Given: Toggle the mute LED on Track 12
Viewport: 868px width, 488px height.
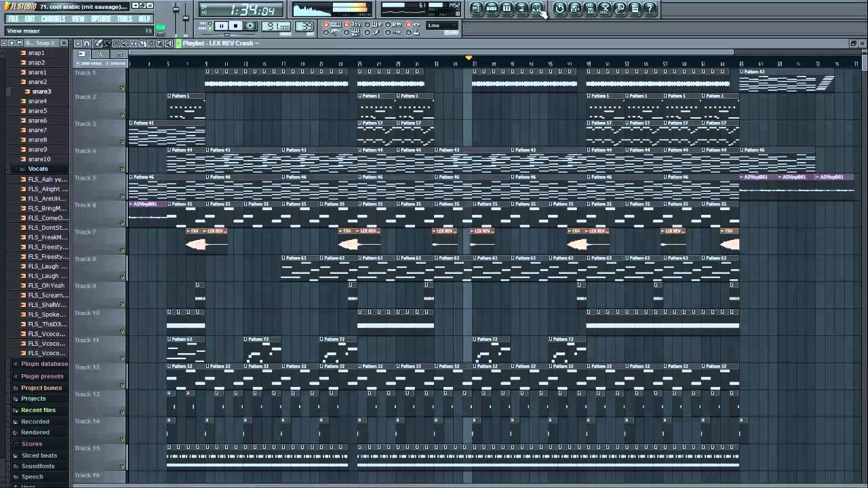Looking at the screenshot, I should point(122,385).
